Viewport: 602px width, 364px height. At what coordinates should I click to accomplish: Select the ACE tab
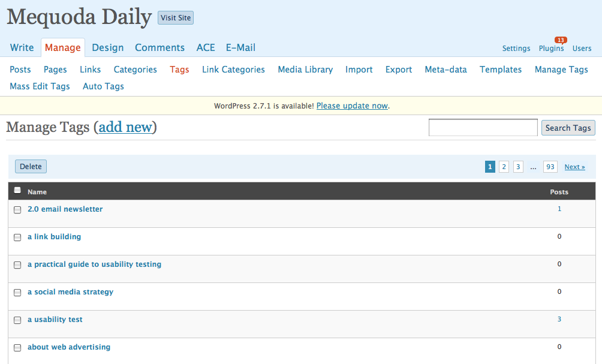coord(206,47)
